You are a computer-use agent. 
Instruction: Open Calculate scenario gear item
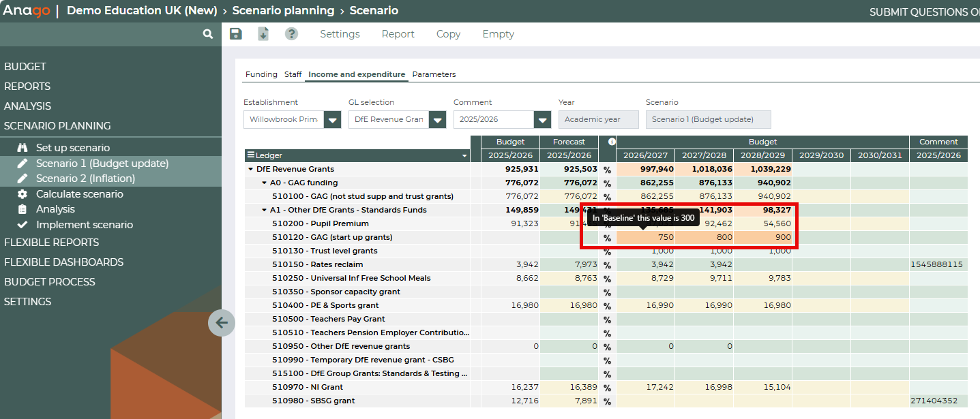(x=79, y=194)
